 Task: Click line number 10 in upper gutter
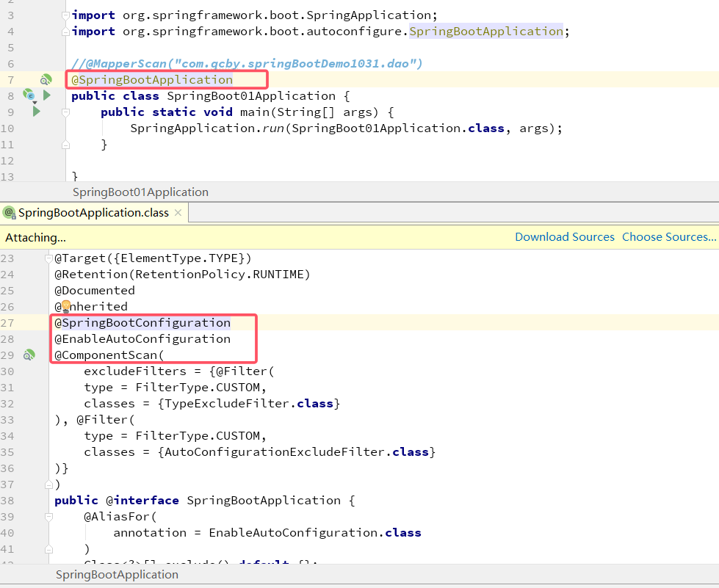click(7, 128)
